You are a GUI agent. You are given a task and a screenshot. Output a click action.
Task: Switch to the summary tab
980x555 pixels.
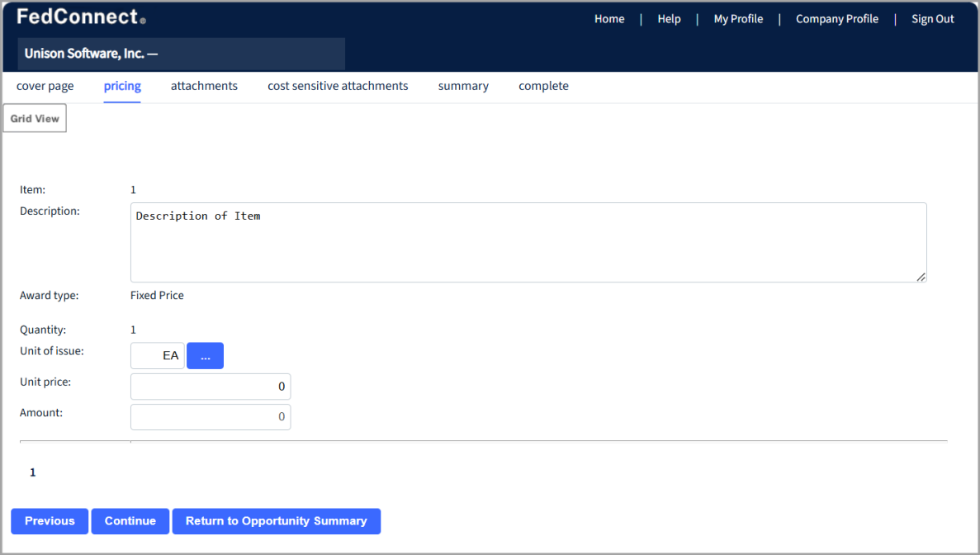coord(463,86)
